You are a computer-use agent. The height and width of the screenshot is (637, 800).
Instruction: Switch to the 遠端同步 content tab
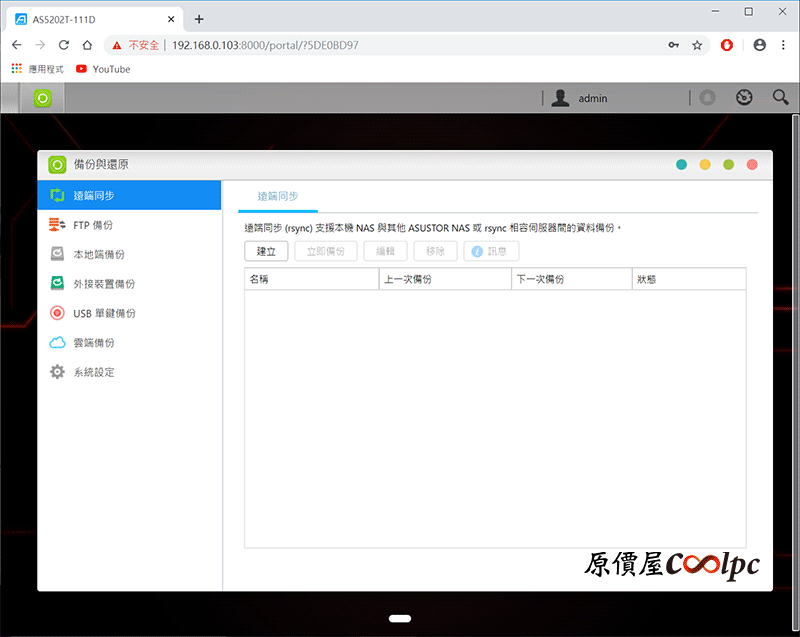click(278, 196)
